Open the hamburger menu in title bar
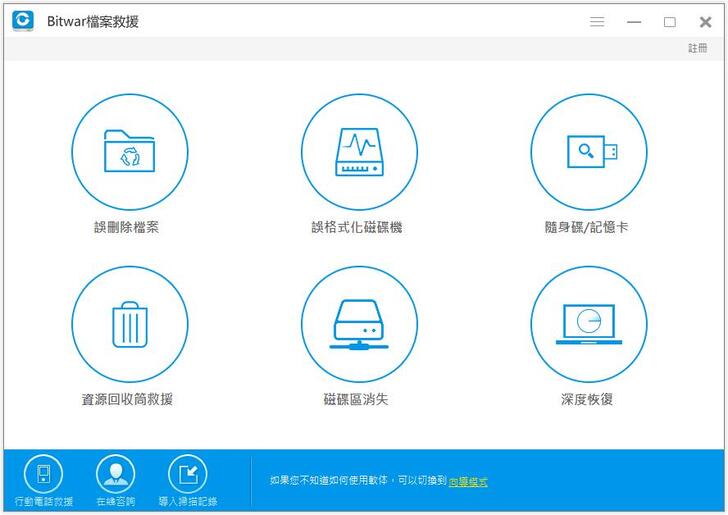The image size is (728, 515). pyautogui.click(x=597, y=21)
